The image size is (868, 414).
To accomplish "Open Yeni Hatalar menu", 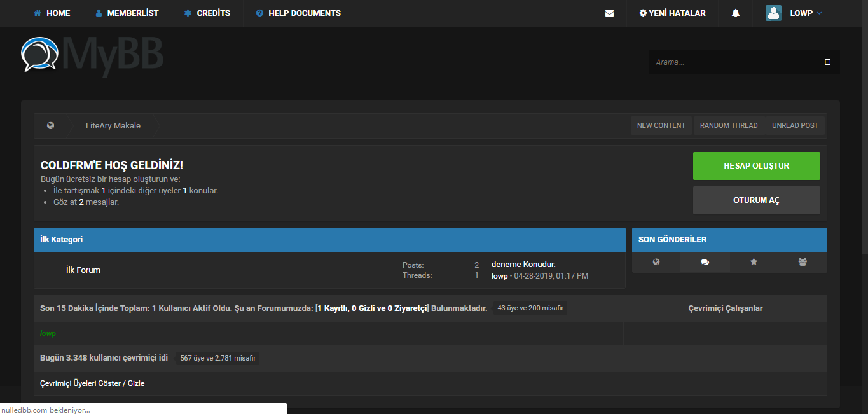I will click(x=672, y=13).
